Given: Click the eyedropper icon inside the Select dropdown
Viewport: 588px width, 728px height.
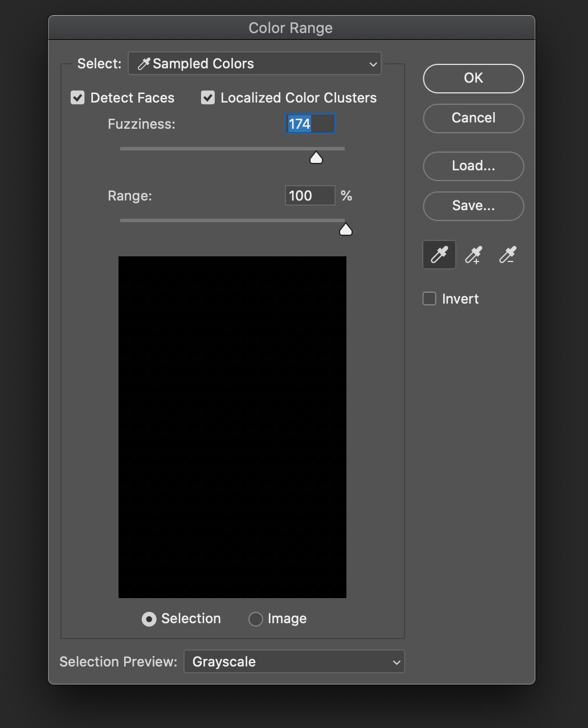Looking at the screenshot, I should tap(143, 63).
